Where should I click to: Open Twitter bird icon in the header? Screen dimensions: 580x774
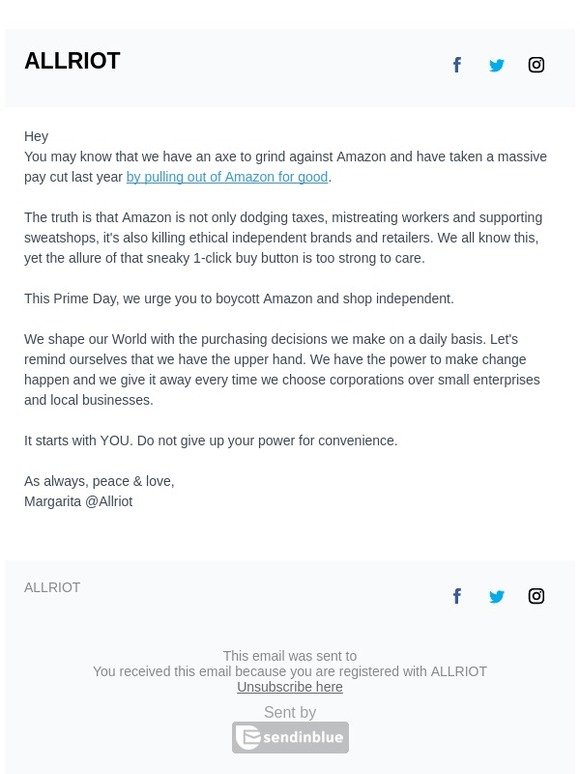(497, 65)
